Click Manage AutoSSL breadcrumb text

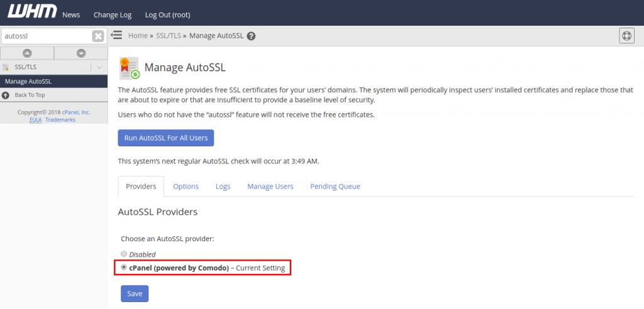pos(216,36)
